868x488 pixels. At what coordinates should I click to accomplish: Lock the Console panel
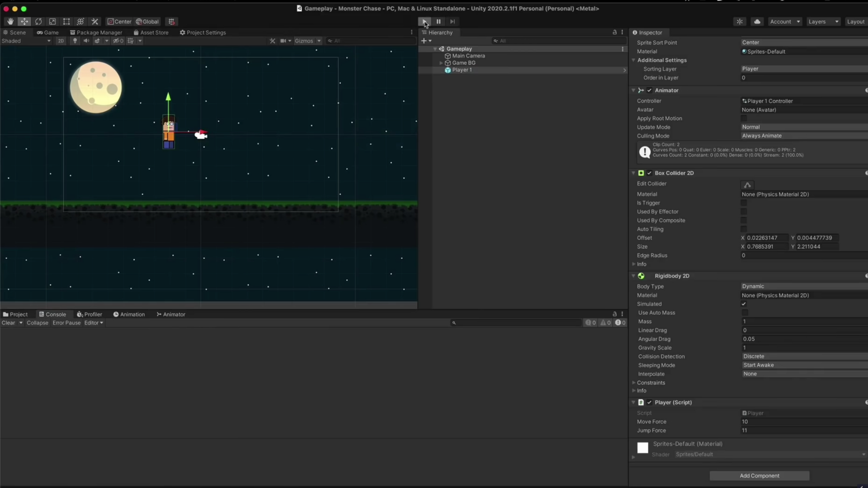pos(614,314)
